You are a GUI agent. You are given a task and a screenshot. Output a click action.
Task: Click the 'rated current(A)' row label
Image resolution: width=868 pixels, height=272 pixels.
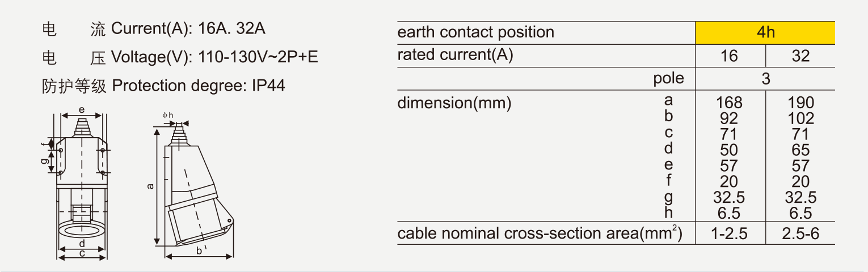tap(455, 55)
